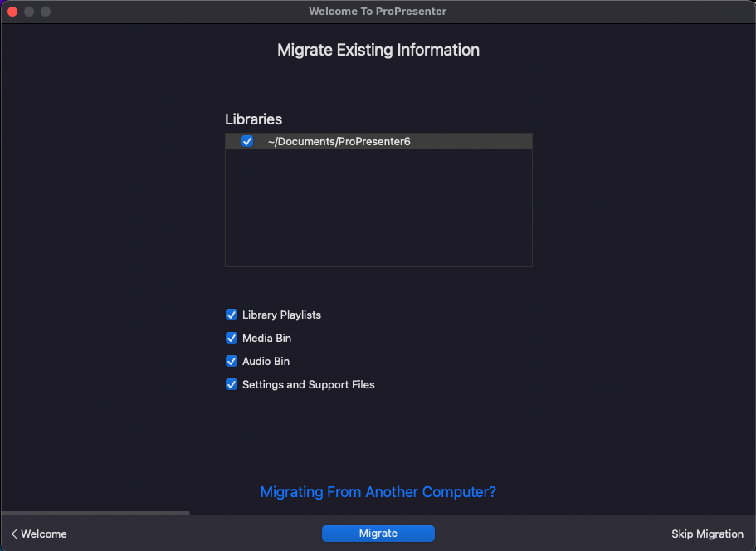Image resolution: width=756 pixels, height=551 pixels.
Task: Choose Skip Migration
Action: click(707, 534)
